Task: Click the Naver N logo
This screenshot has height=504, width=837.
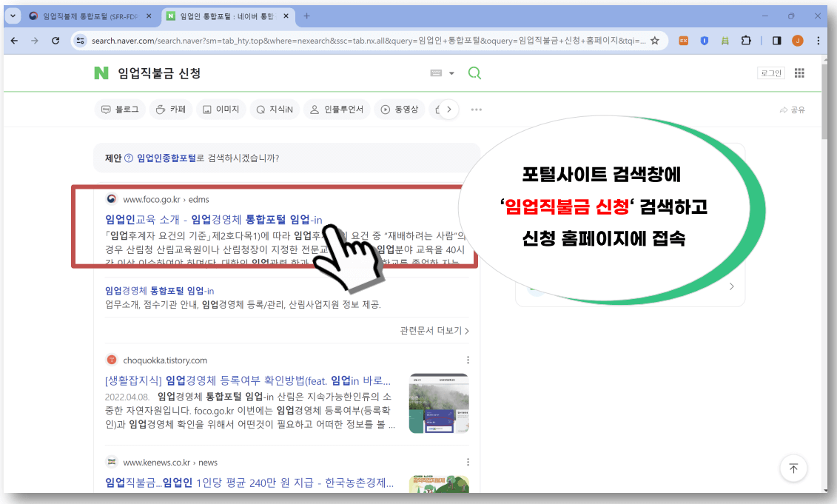Action: coord(101,73)
